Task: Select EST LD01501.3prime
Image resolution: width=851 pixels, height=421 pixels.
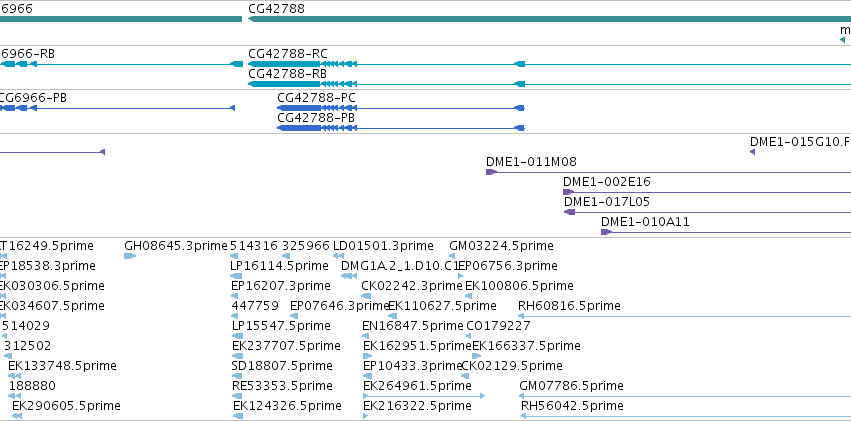Action: (x=383, y=246)
